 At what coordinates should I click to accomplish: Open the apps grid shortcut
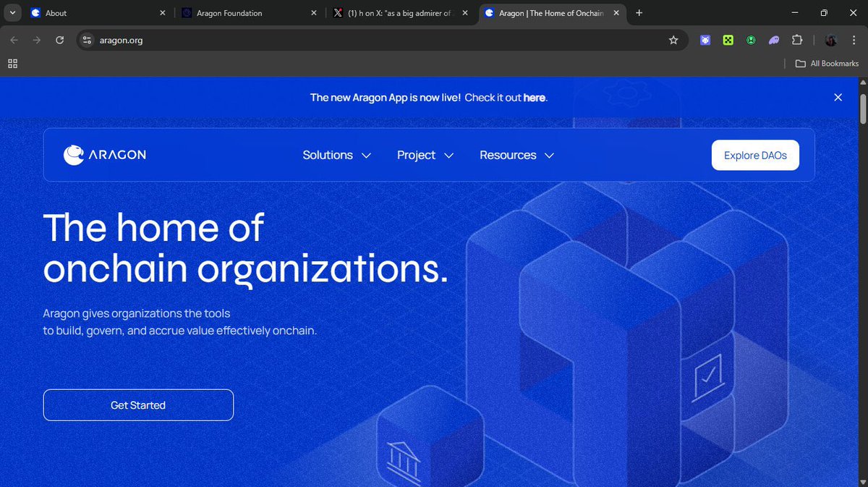[12, 64]
